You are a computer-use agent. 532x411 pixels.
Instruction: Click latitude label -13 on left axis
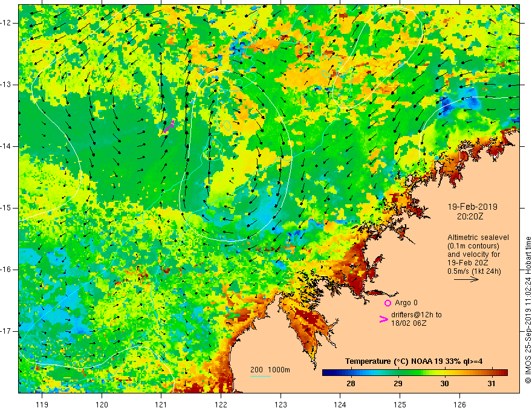tap(6, 85)
